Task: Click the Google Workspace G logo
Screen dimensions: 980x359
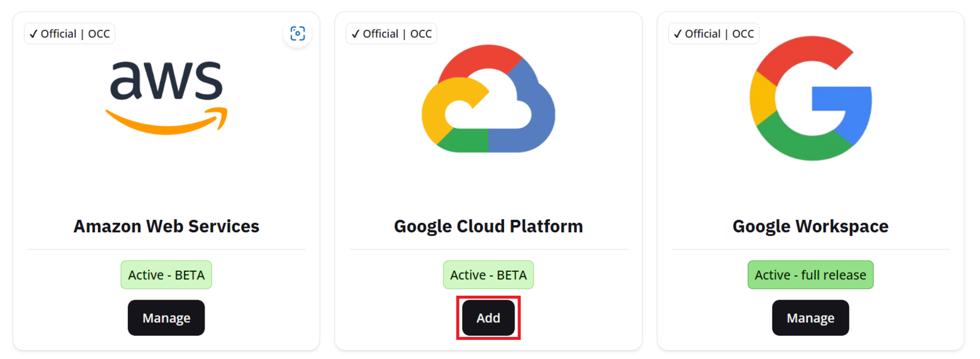Action: pos(810,99)
